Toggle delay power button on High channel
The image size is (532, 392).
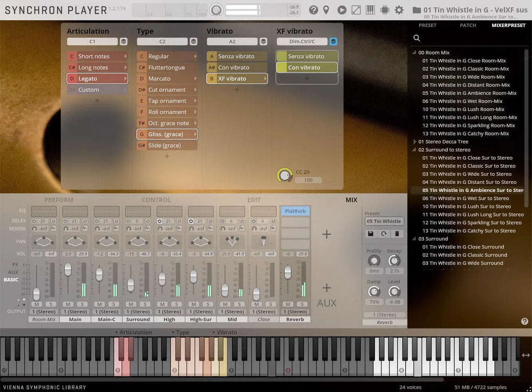[x=160, y=221]
